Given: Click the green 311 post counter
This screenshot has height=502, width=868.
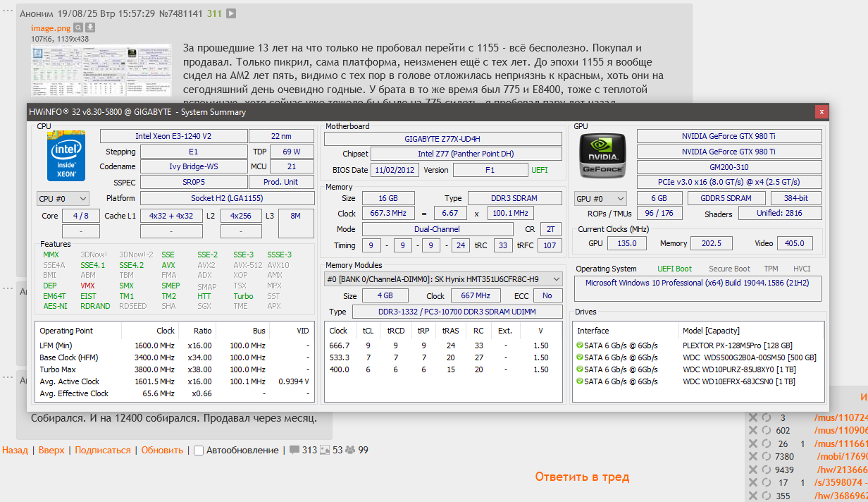Looking at the screenshot, I should 214,13.
